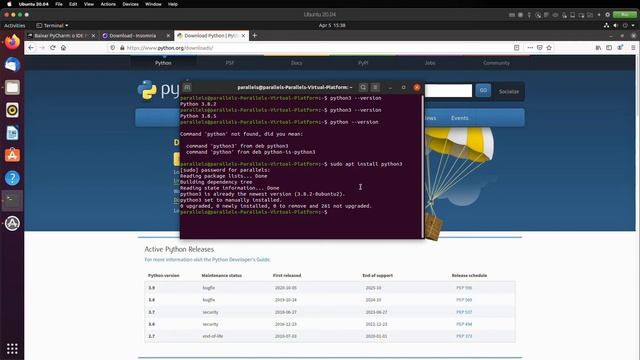Show Applications grid at dock bottom

pyautogui.click(x=12, y=349)
